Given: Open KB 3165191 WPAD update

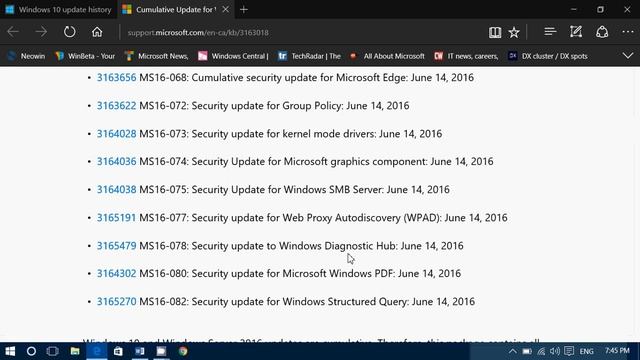Looking at the screenshot, I should pyautogui.click(x=116, y=218).
